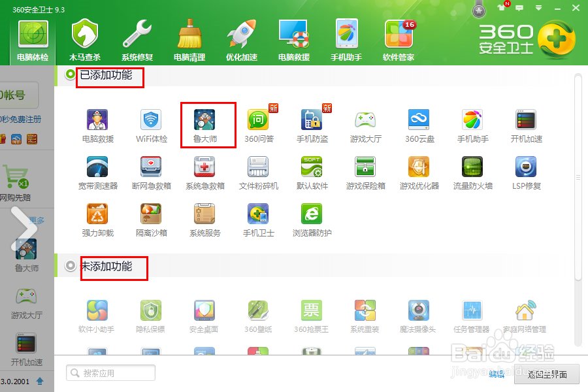Open 游戏优化器 tool

[x=419, y=173]
